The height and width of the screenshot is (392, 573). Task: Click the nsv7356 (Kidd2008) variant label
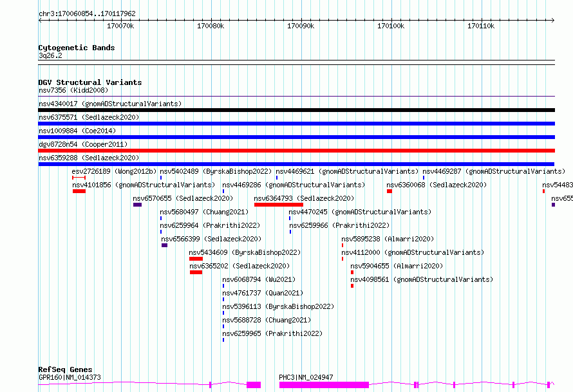pyautogui.click(x=73, y=90)
